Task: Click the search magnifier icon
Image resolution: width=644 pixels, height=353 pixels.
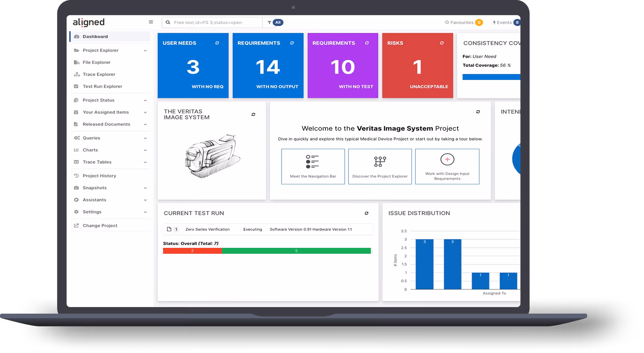Action: [x=168, y=22]
